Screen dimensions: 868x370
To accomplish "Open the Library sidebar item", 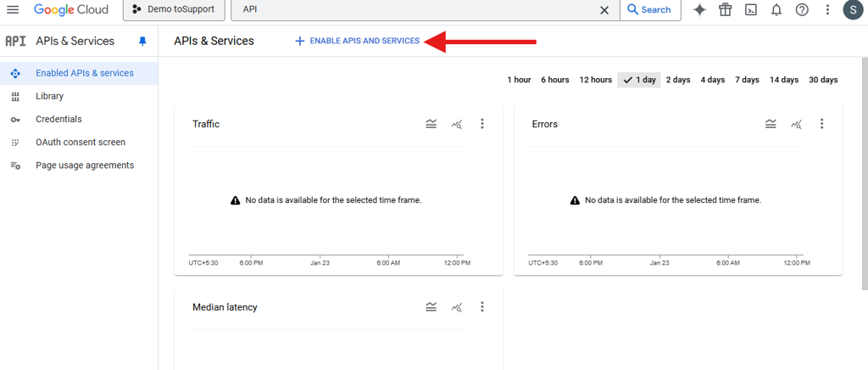I will click(x=79, y=97).
